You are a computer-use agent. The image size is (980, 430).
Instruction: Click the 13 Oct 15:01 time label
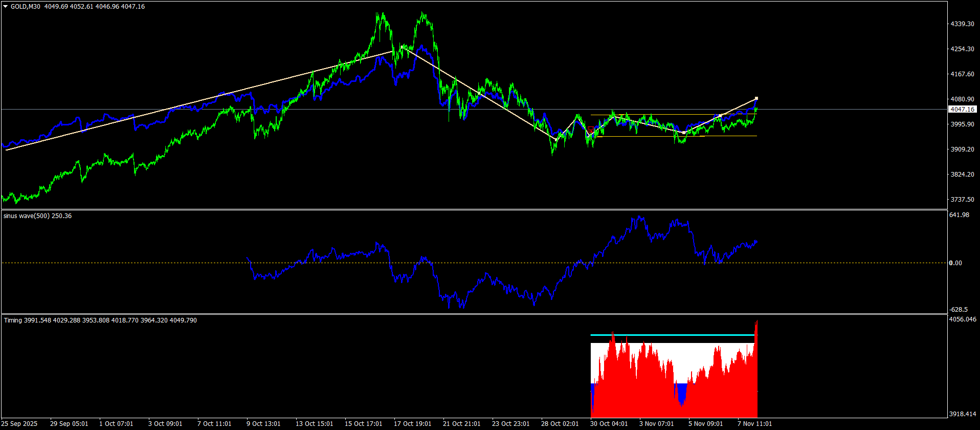pyautogui.click(x=315, y=424)
